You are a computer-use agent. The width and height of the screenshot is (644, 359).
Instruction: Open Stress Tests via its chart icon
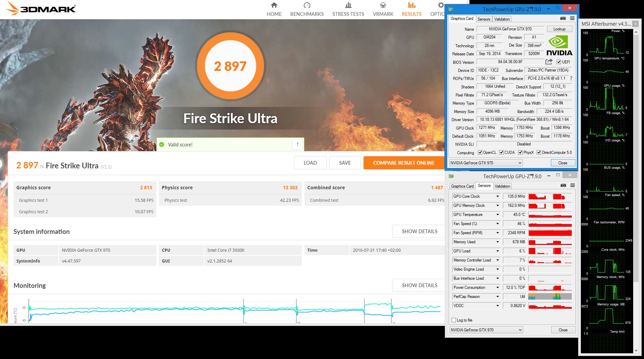pyautogui.click(x=348, y=6)
